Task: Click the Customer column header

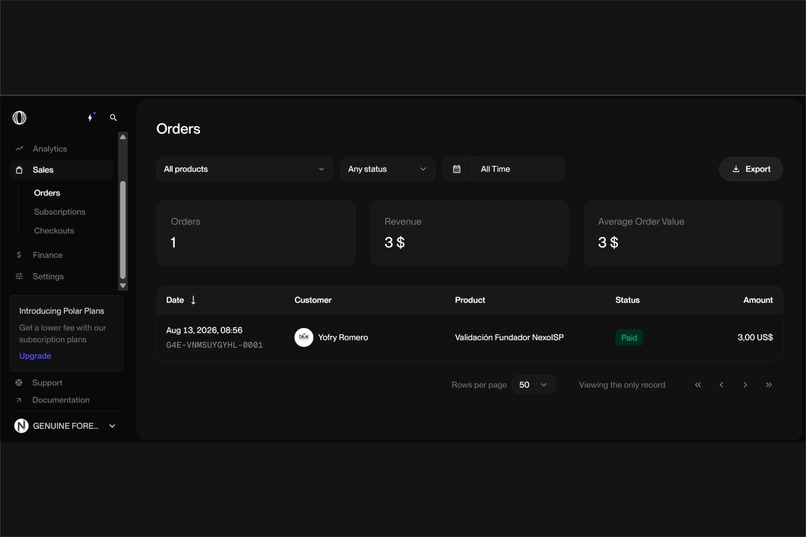Action: (x=313, y=300)
